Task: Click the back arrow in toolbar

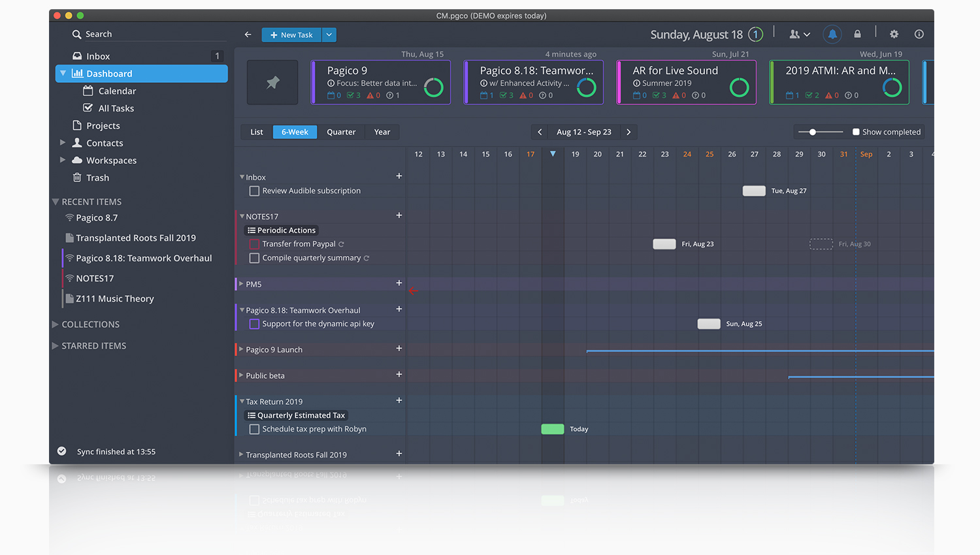Action: (248, 35)
